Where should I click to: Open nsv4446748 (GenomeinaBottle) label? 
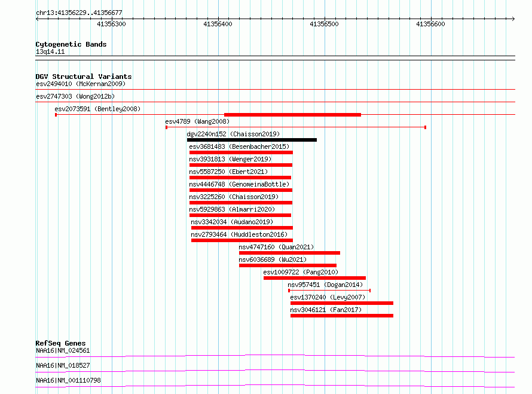click(239, 184)
